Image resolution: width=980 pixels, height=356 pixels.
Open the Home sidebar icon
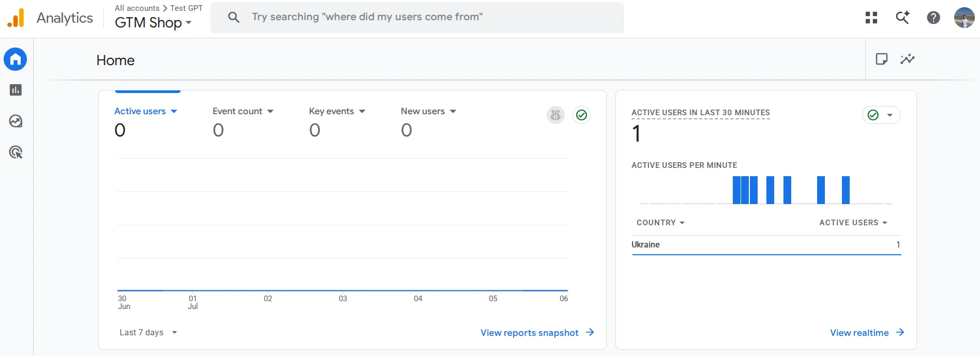tap(16, 59)
